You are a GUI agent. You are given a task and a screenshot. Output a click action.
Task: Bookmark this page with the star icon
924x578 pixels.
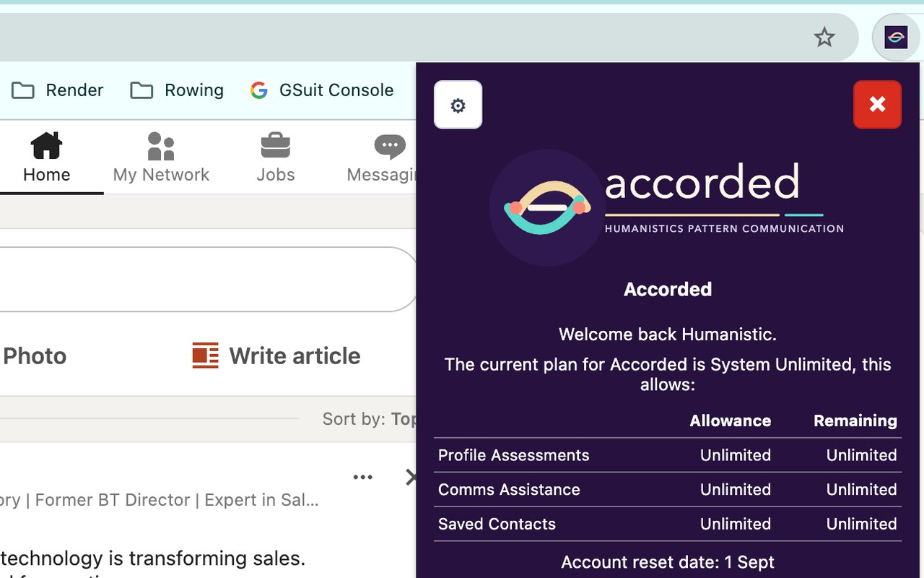(824, 37)
